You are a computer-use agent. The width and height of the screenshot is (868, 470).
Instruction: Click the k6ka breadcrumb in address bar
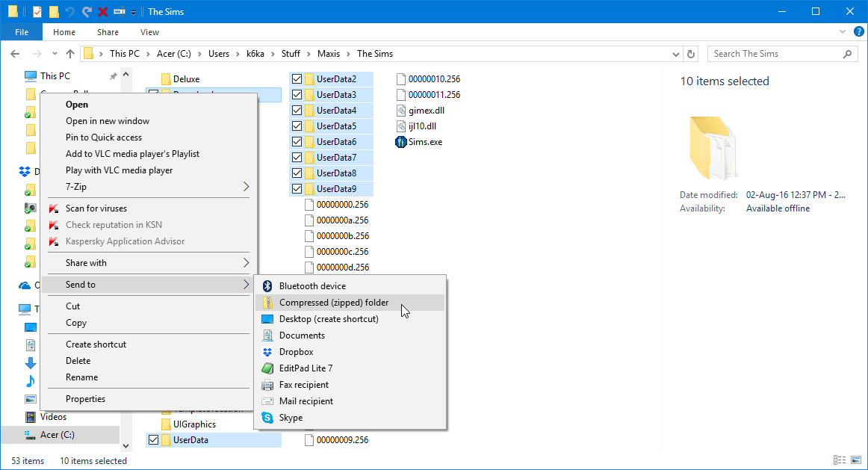255,54
